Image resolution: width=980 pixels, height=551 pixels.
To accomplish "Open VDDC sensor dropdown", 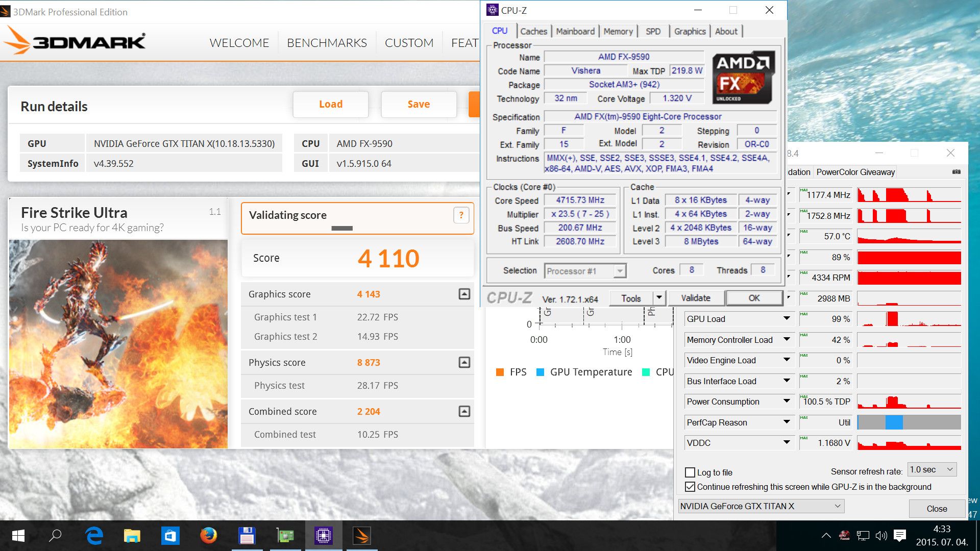I will (787, 443).
